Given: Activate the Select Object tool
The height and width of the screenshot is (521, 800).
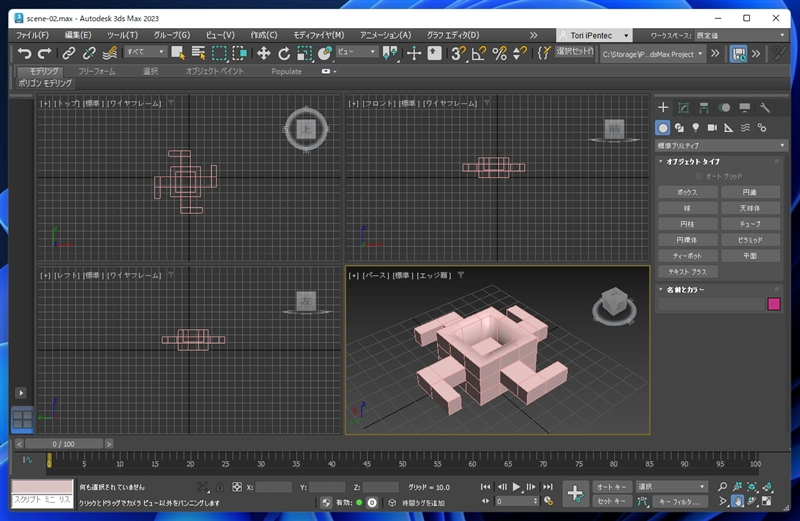Looking at the screenshot, I should point(178,53).
